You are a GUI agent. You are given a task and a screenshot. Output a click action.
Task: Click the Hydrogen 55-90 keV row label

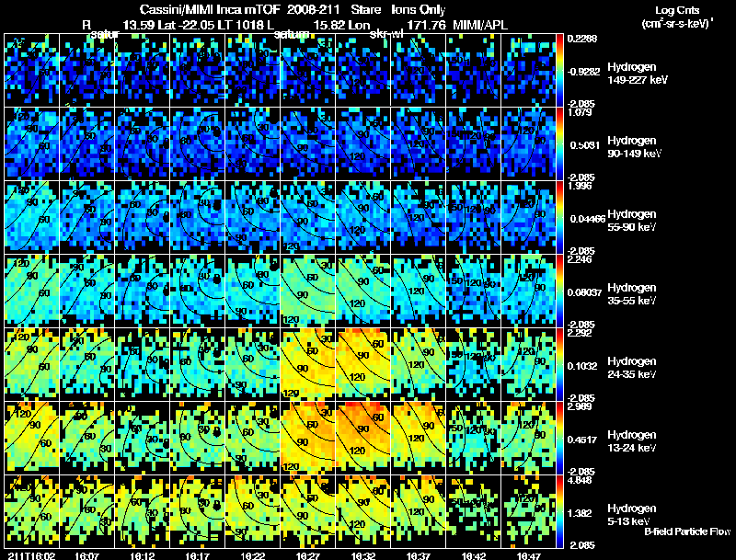pyautogui.click(x=631, y=221)
